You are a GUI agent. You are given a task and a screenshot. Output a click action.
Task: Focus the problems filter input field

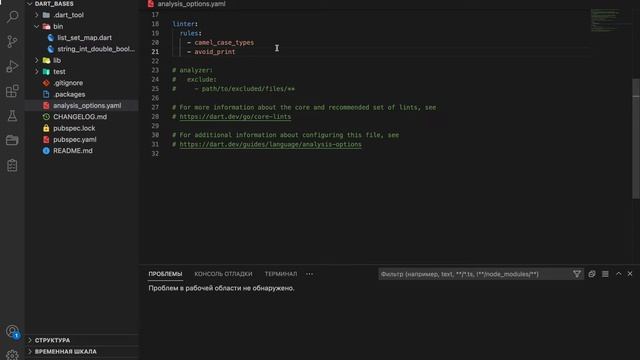click(x=474, y=274)
